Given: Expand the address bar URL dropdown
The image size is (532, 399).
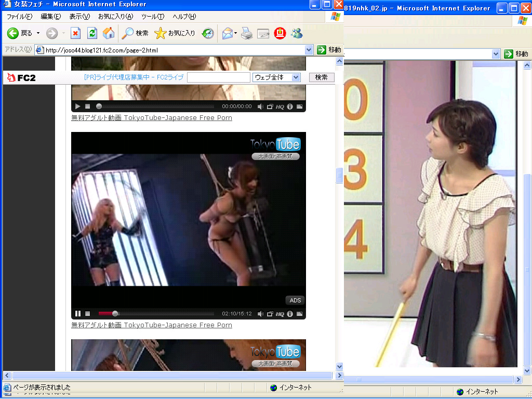Looking at the screenshot, I should pos(309,50).
